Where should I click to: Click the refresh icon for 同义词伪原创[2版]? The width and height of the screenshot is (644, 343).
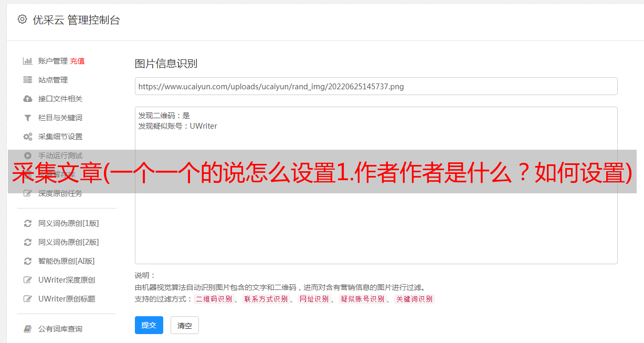pos(28,242)
